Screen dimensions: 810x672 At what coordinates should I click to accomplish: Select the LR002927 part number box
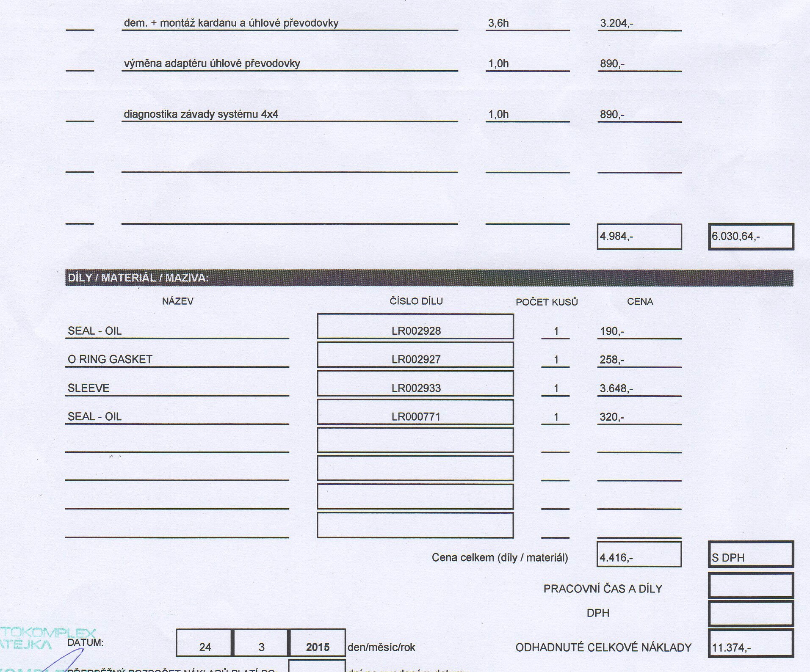pos(415,355)
